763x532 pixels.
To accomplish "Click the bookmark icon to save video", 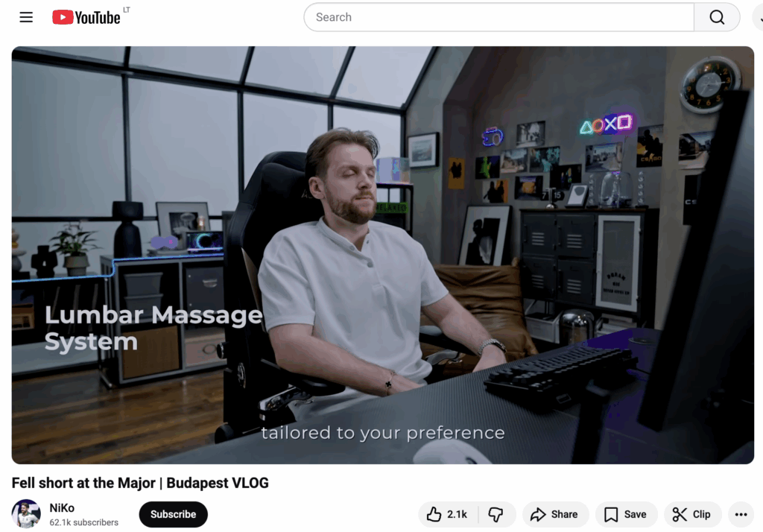I will click(611, 514).
